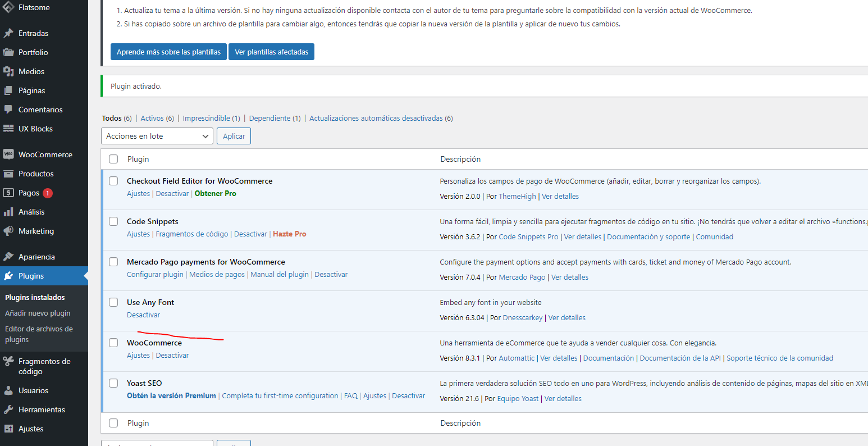This screenshot has width=868, height=446.
Task: Click the ThemeHigh author link
Action: coord(518,197)
